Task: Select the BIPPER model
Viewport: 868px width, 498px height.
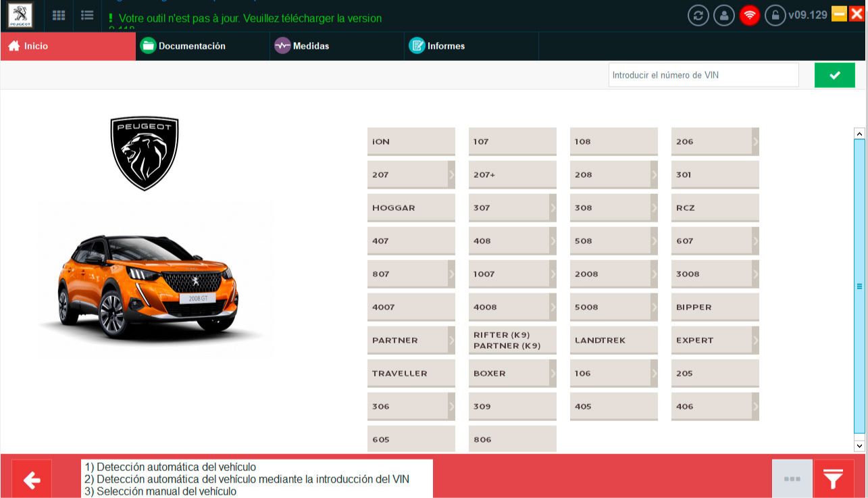Action: 715,307
